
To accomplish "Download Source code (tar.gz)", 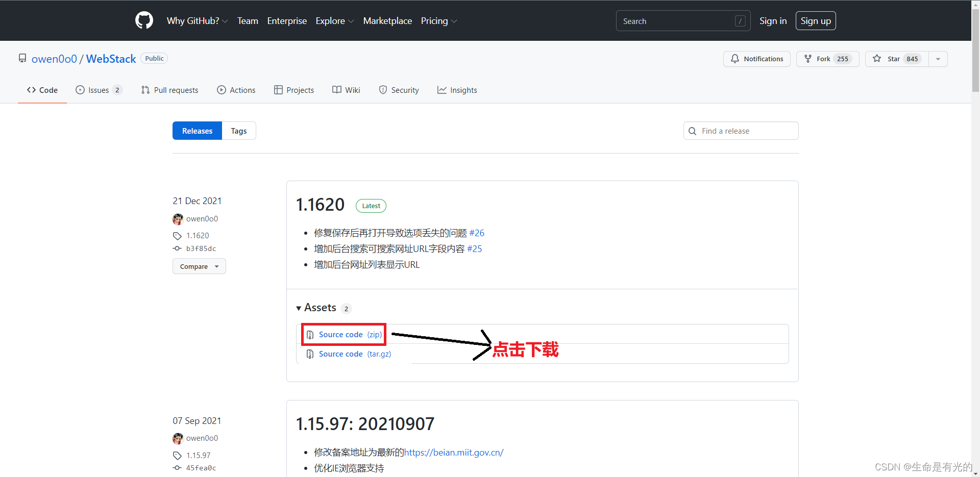I will 355,354.
